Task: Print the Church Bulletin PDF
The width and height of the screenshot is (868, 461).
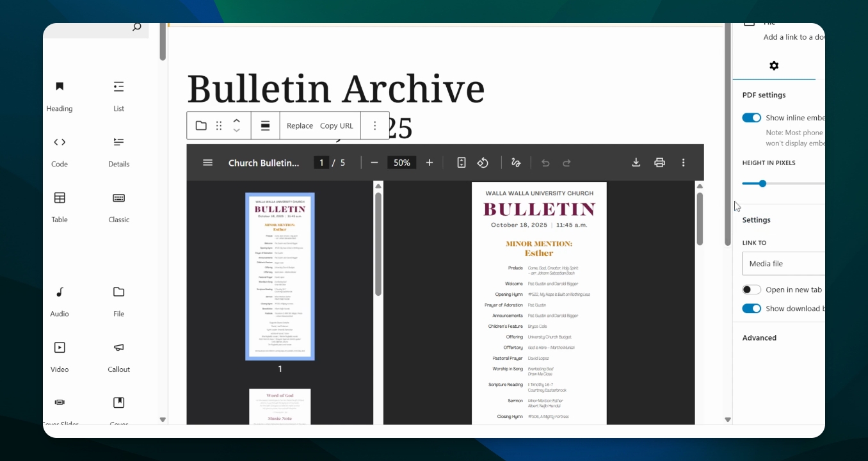Action: click(x=659, y=163)
